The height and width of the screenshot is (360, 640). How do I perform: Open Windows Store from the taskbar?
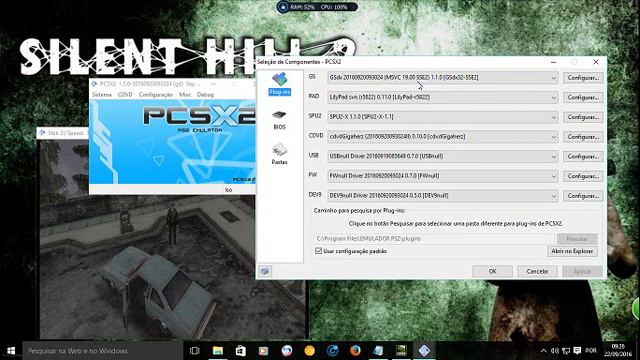click(x=240, y=351)
